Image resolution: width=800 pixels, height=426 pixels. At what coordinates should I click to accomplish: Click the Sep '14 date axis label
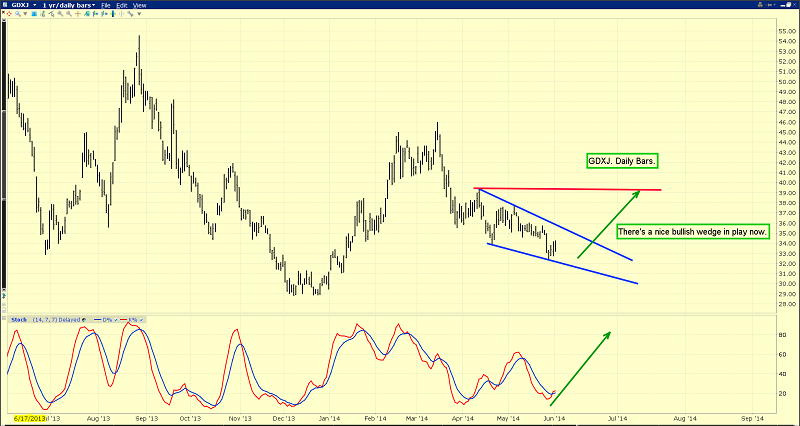752,419
